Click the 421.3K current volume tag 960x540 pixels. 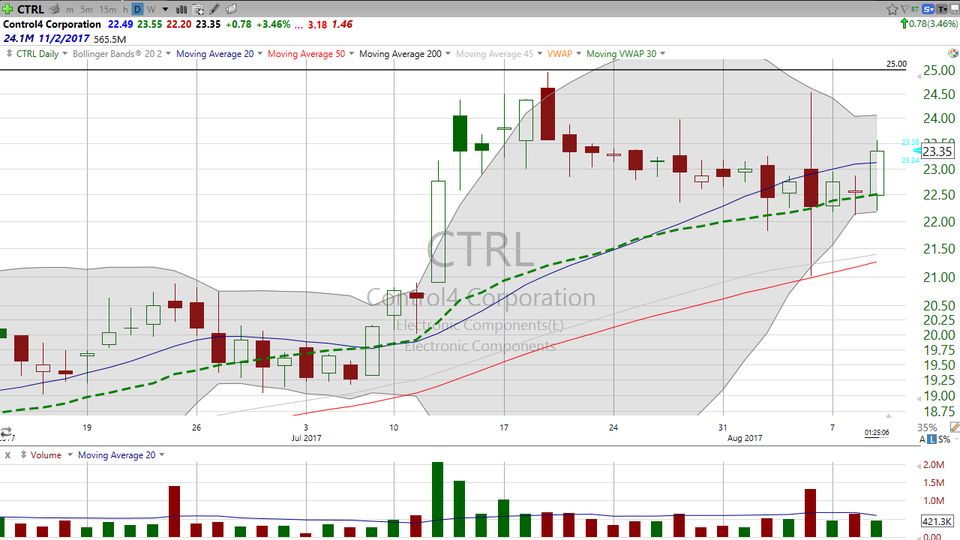pyautogui.click(x=937, y=522)
